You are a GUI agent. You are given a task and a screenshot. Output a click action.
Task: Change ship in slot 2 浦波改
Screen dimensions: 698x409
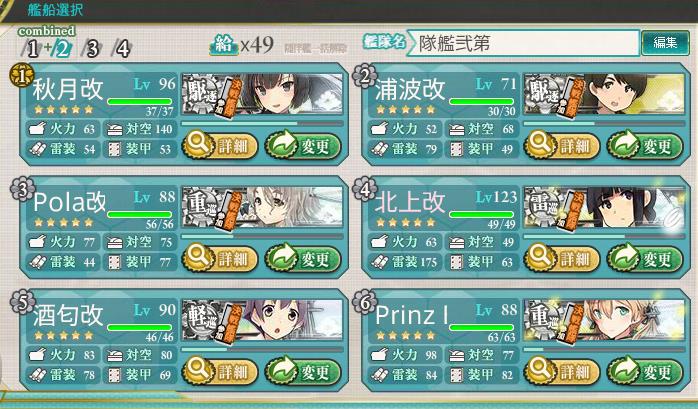(x=645, y=146)
